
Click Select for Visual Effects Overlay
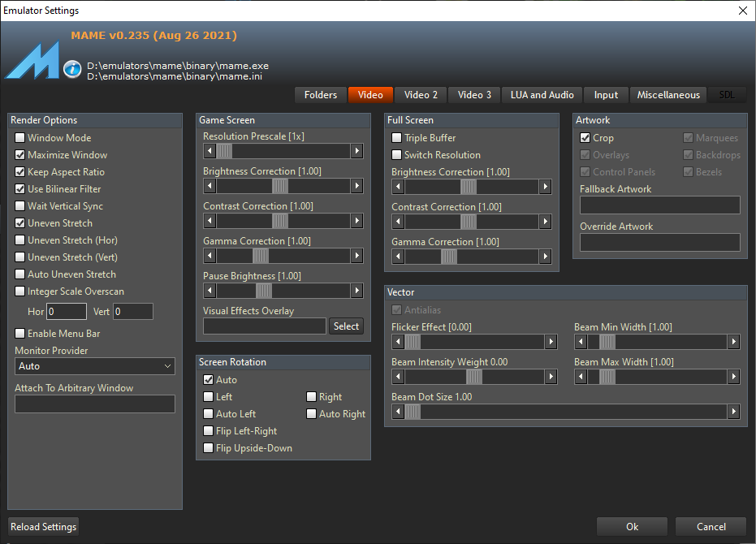[x=346, y=326]
